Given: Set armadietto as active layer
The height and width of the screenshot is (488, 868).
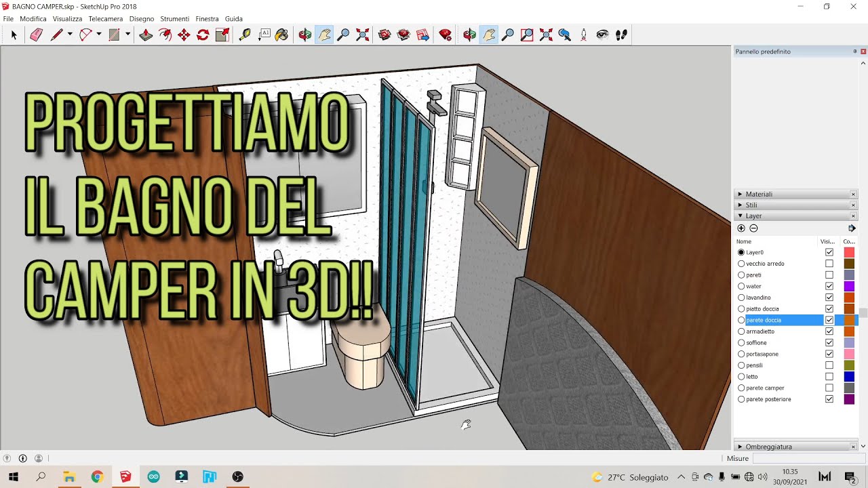Looking at the screenshot, I should click(x=741, y=331).
